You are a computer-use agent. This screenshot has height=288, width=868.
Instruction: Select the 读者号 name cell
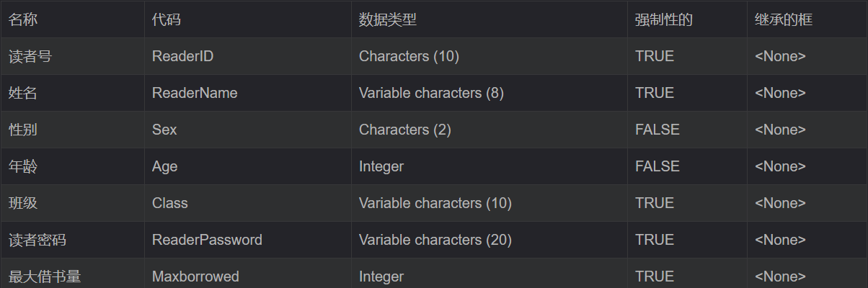click(x=30, y=56)
